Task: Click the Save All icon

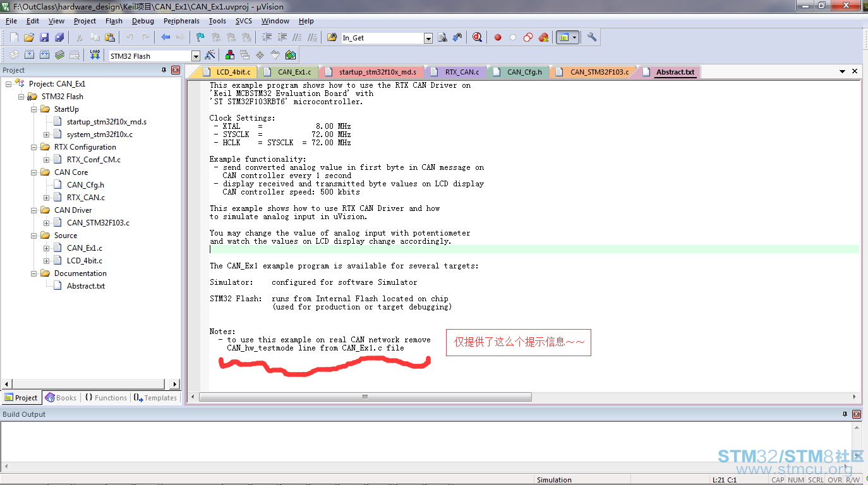Action: click(59, 37)
